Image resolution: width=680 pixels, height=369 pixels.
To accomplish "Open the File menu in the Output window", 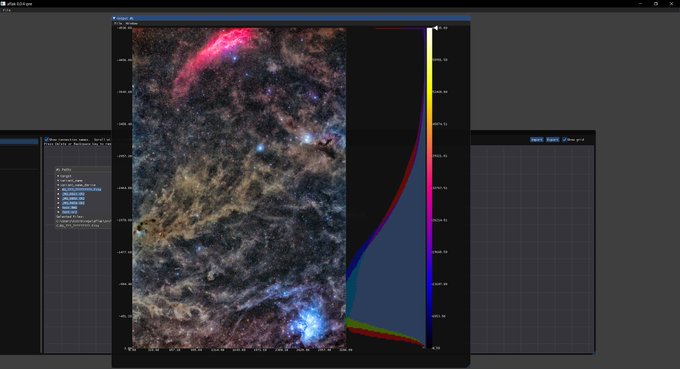I will tap(118, 23).
